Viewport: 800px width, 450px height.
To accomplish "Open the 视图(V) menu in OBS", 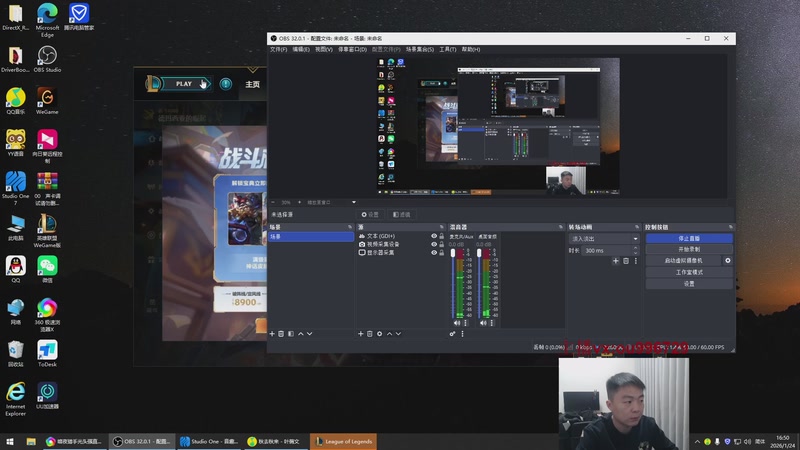I will coord(324,49).
